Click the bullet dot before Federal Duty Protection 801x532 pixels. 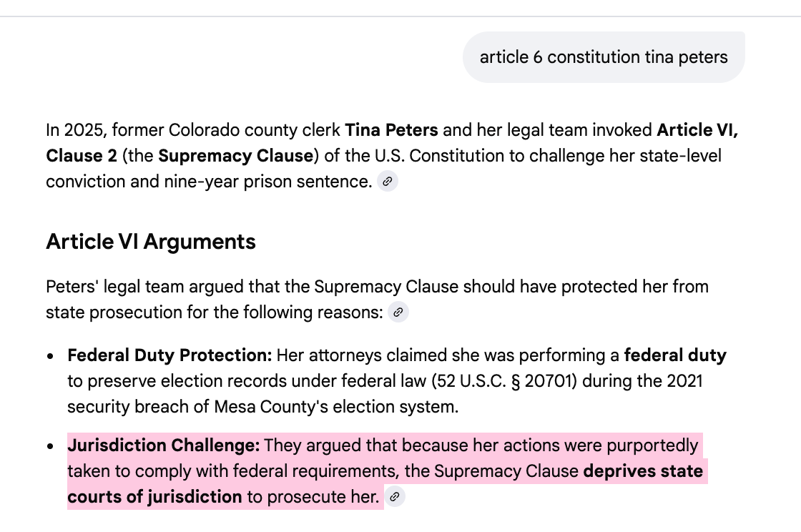pos(50,356)
